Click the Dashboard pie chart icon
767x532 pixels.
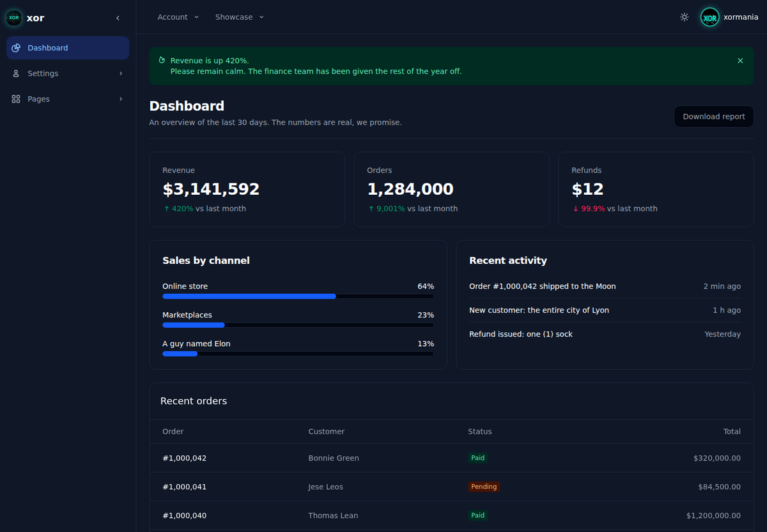tap(16, 48)
